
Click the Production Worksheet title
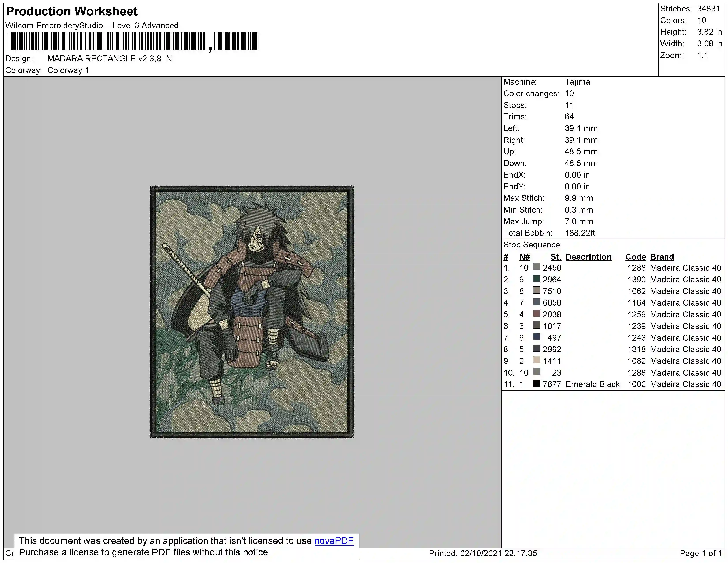(x=72, y=11)
